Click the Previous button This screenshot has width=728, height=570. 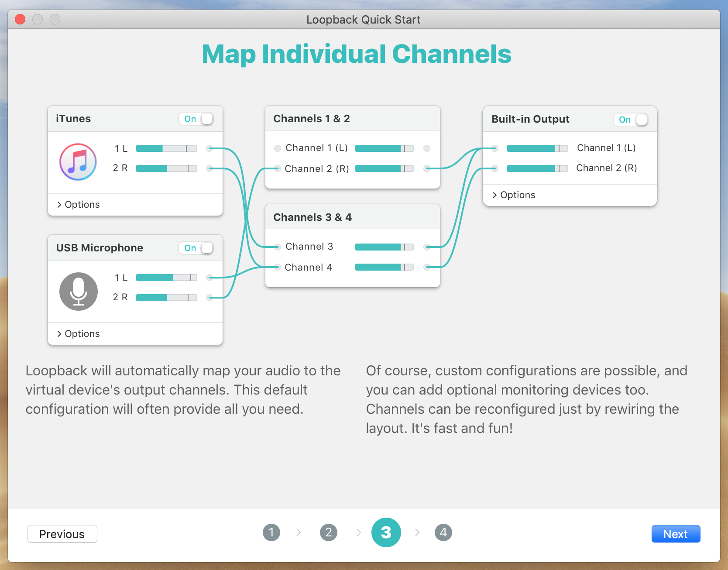[62, 534]
